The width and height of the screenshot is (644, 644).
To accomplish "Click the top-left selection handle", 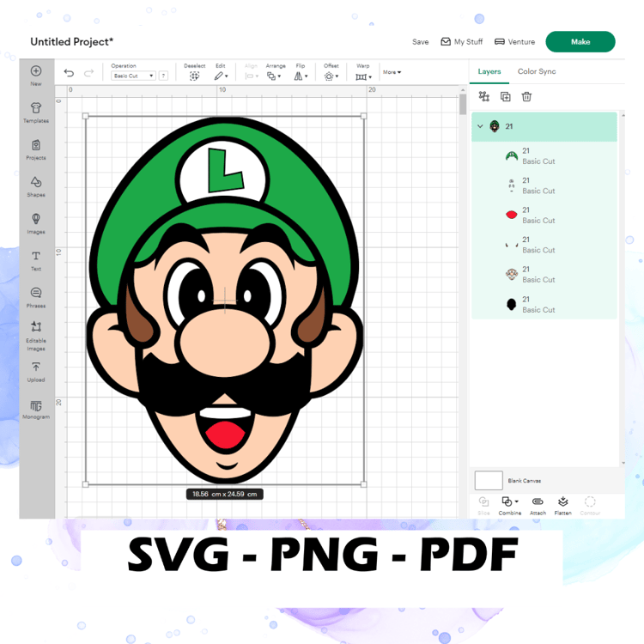I will tap(85, 116).
